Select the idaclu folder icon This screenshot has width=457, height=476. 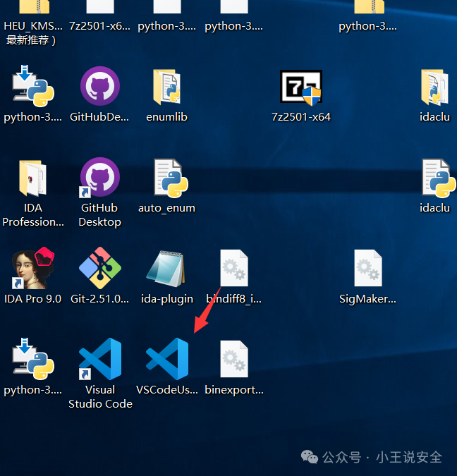click(x=435, y=87)
